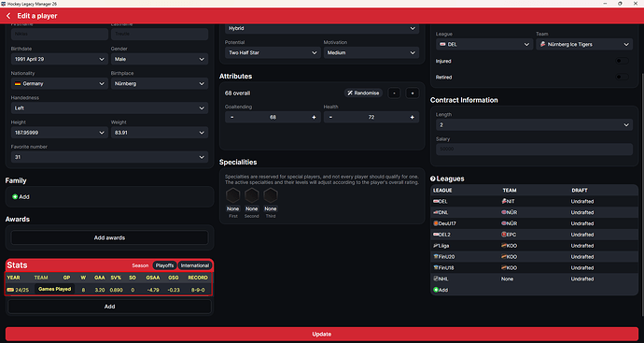Click the Liiga league icon

tap(436, 246)
